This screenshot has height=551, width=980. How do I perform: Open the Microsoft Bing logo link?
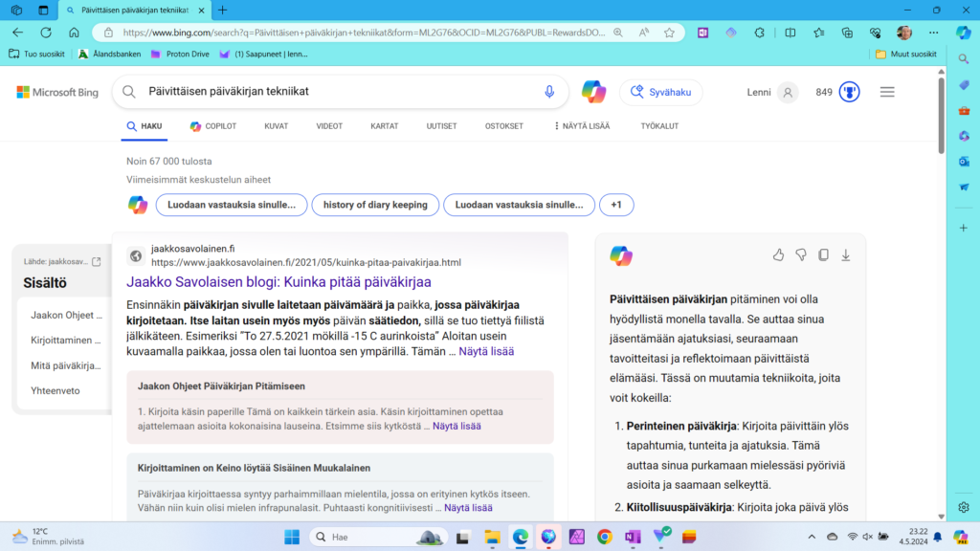[x=57, y=92]
